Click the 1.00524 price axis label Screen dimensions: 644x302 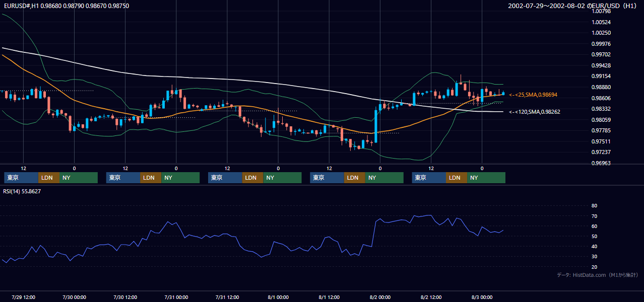click(602, 22)
